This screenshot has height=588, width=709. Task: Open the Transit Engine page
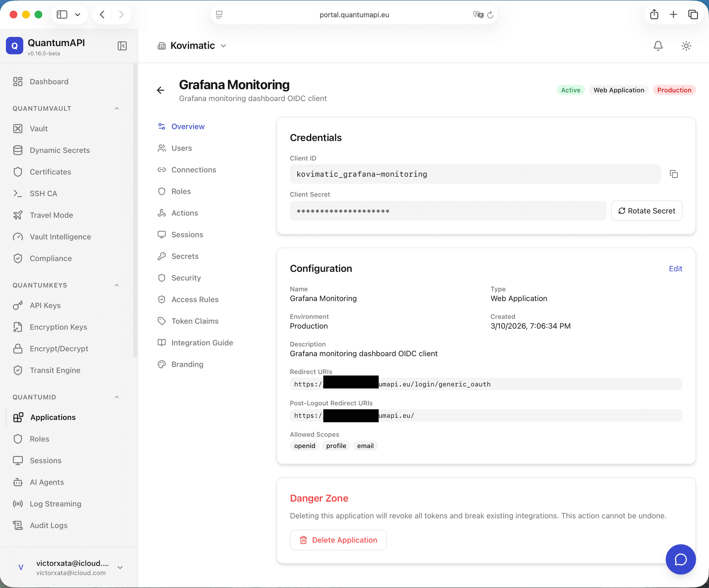[x=55, y=370]
